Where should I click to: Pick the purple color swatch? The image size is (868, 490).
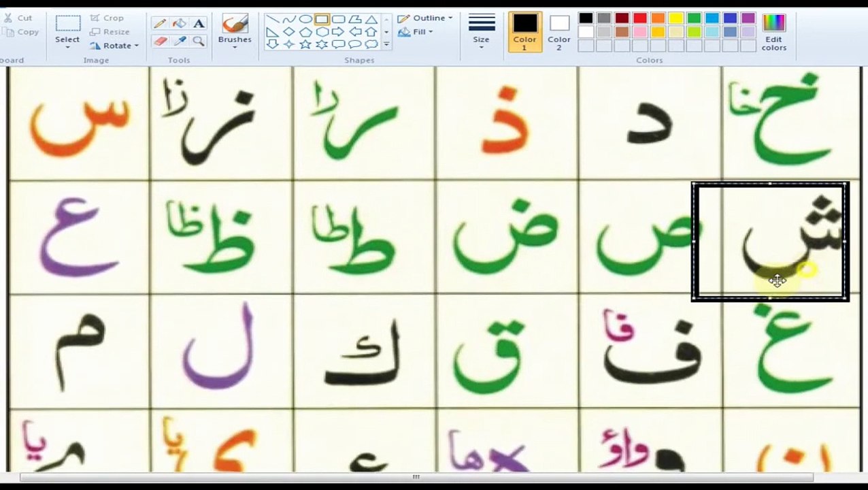[748, 18]
